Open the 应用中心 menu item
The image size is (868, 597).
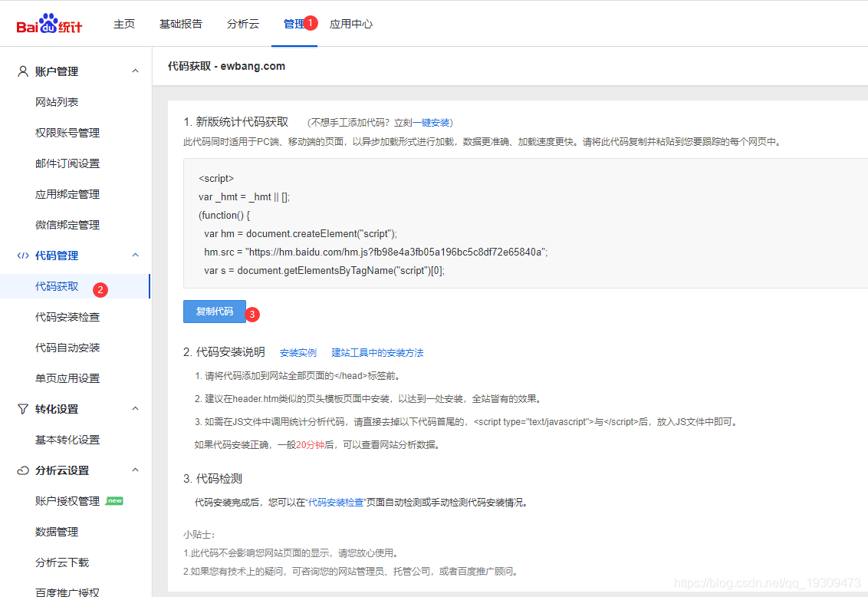coord(351,24)
